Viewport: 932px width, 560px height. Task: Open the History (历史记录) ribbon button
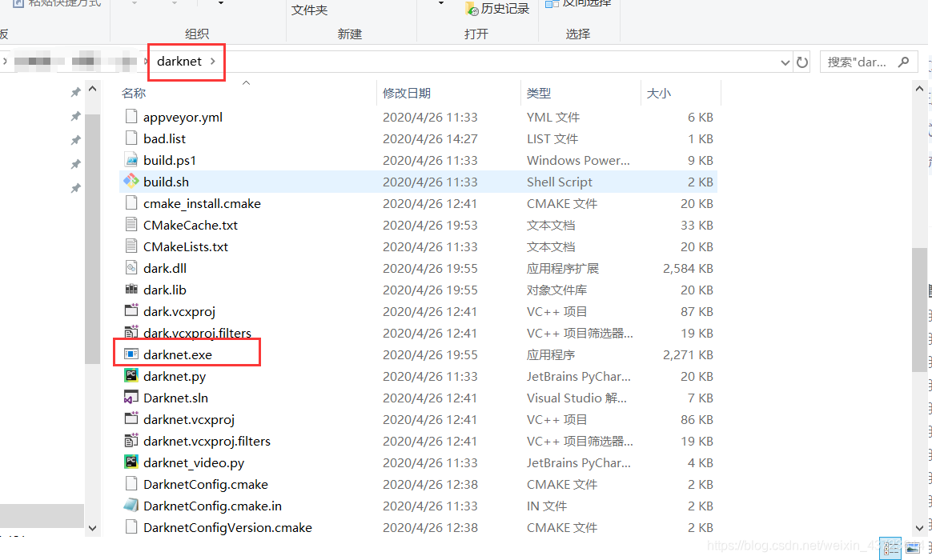(x=498, y=8)
